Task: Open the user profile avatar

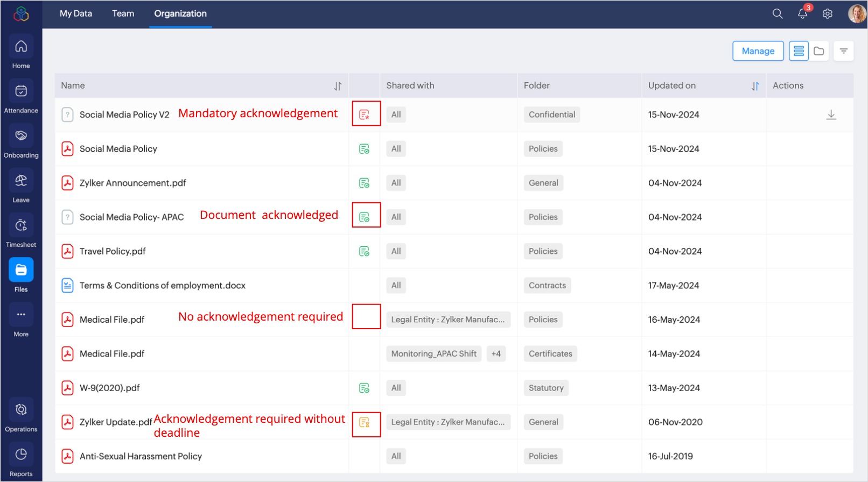Action: tap(856, 13)
